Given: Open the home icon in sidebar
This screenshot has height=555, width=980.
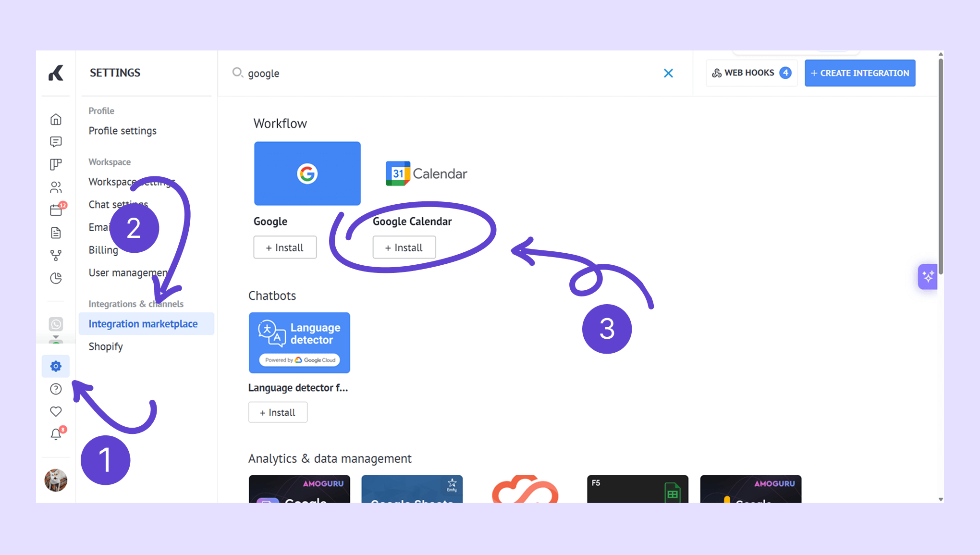Looking at the screenshot, I should click(56, 119).
